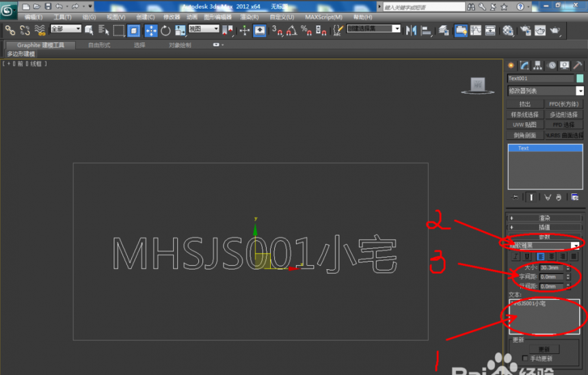This screenshot has height=375, width=588.
Task: Open the Rendered Frame Window
Action: [540, 30]
